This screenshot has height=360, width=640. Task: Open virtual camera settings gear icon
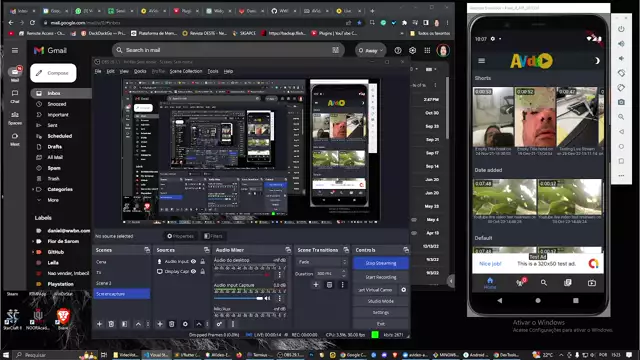point(403,290)
